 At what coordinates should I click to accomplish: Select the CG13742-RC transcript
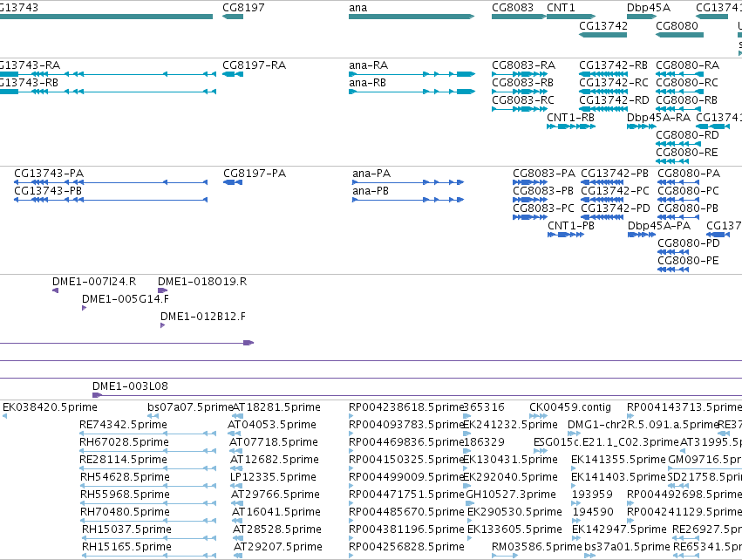click(x=603, y=92)
